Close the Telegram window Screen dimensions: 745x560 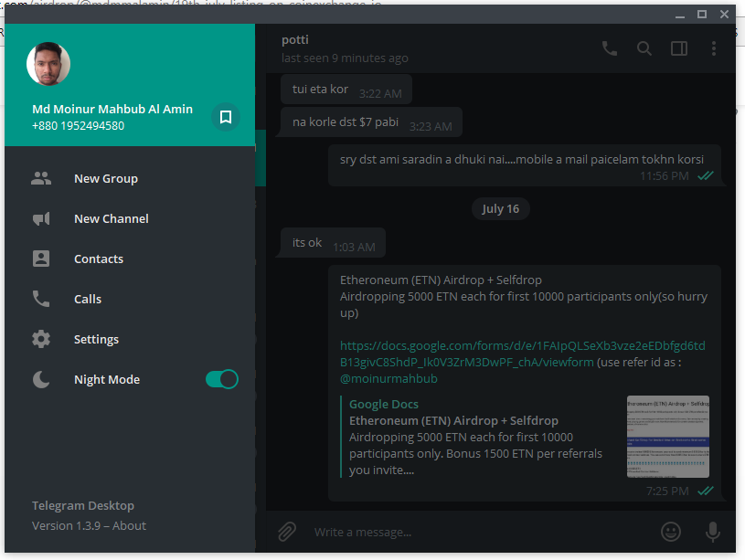pyautogui.click(x=724, y=15)
